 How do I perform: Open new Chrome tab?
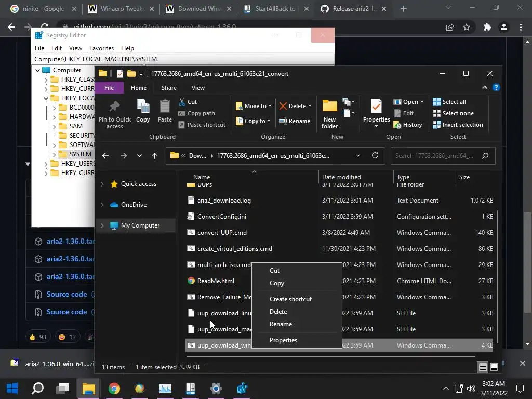pos(403,9)
